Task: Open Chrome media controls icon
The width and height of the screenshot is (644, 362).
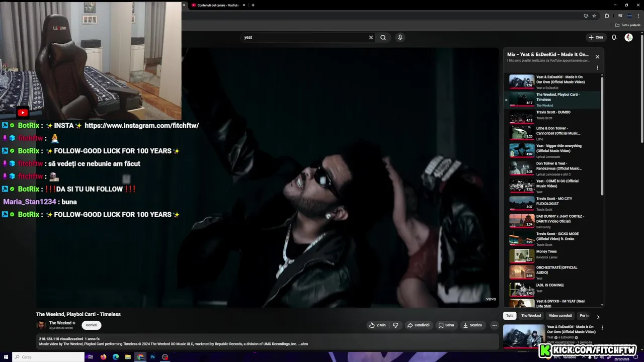Action: [x=620, y=16]
